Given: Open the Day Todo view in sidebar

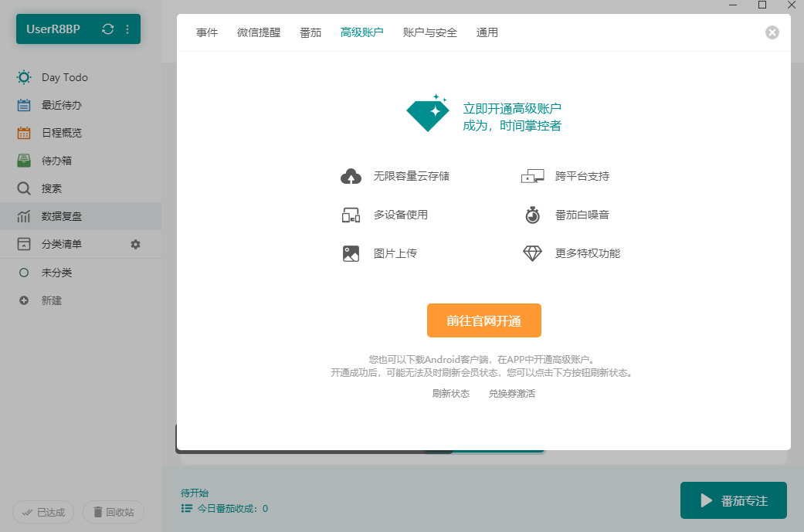Looking at the screenshot, I should tap(66, 77).
